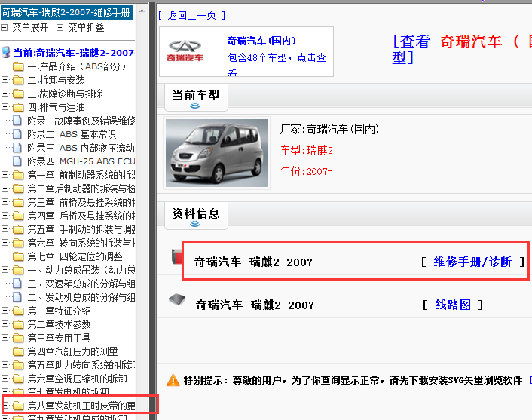Go back via 返回上一页 link
Image resolution: width=532 pixels, height=420 pixels.
coord(191,15)
